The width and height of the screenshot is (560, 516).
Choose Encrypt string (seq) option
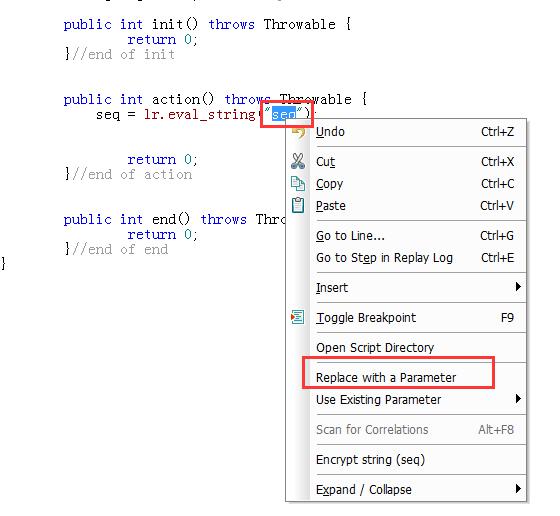coord(370,460)
